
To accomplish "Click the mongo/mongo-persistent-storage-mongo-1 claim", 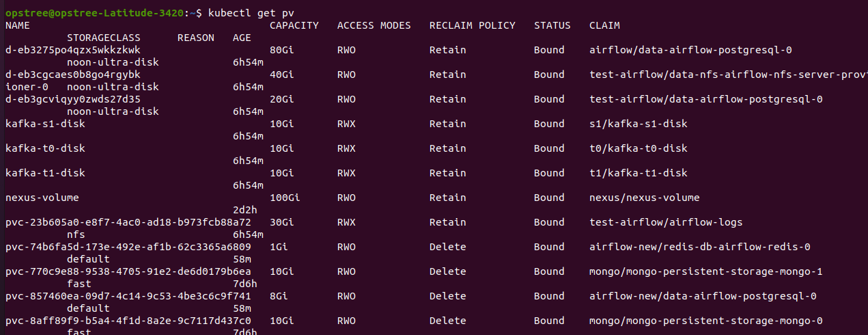I will click(706, 271).
